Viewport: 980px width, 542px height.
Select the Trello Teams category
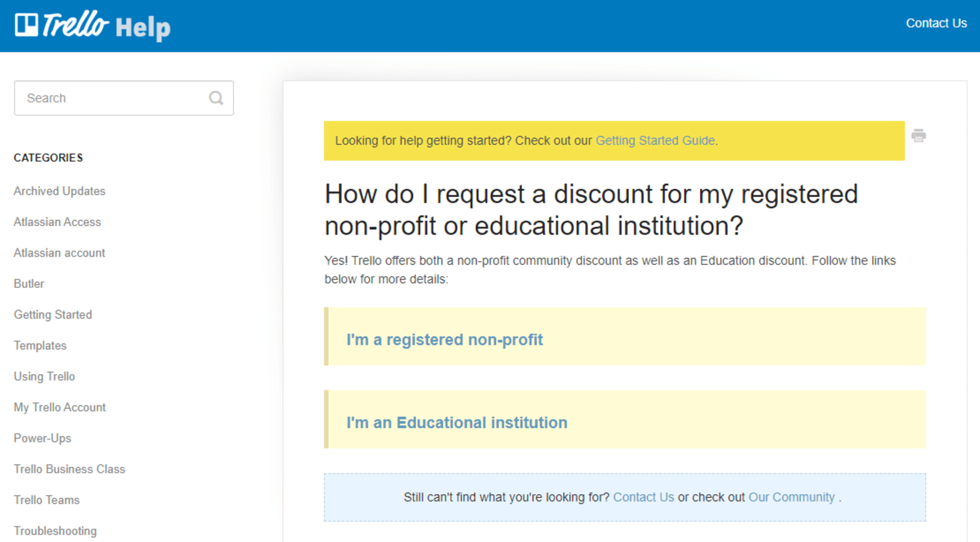point(46,500)
